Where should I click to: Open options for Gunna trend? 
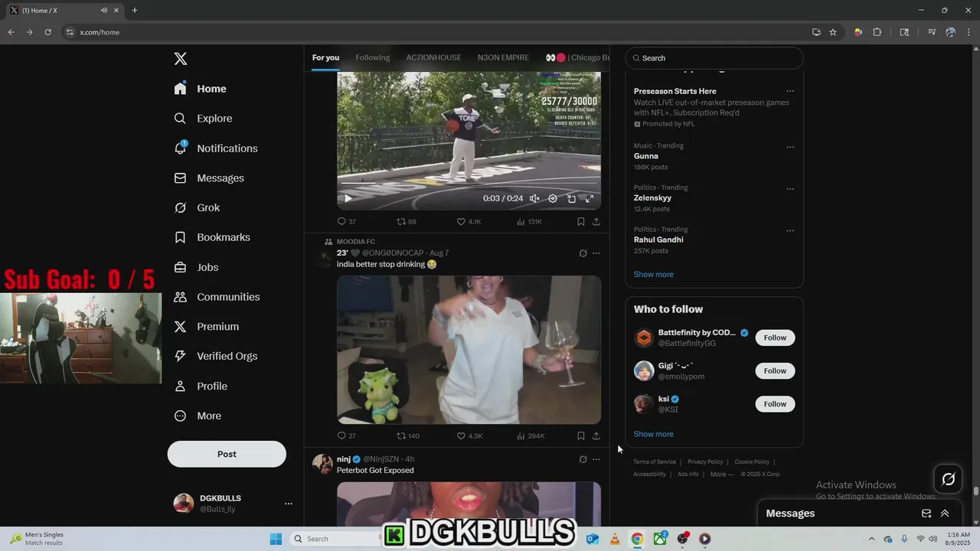[790, 147]
